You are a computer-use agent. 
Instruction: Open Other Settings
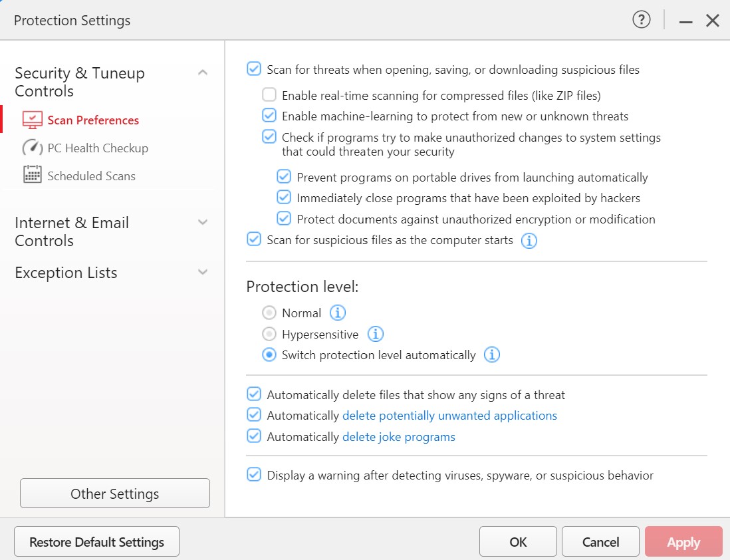pos(114,493)
